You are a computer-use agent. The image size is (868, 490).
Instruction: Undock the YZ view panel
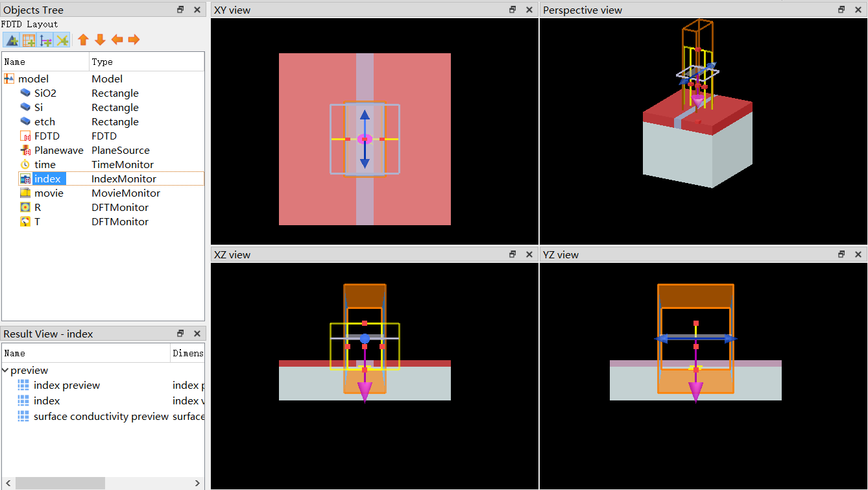(841, 254)
